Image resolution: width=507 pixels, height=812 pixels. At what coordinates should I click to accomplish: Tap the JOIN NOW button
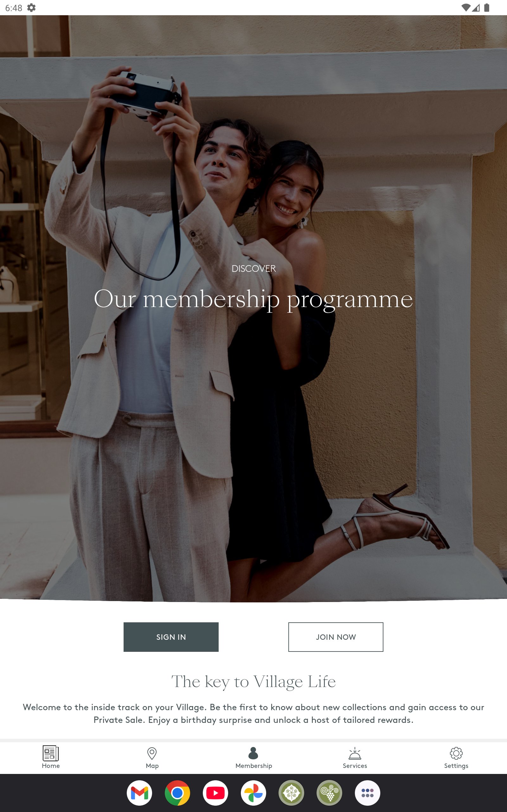point(336,637)
